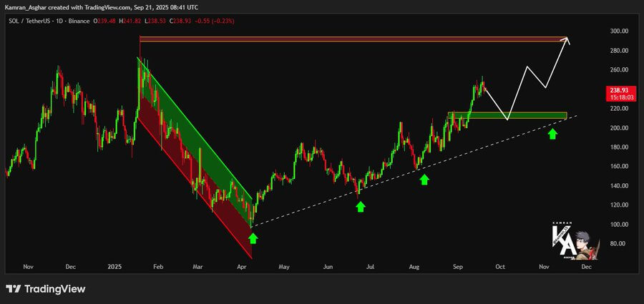Click the 2025 year label on time axis
This screenshot has height=304, width=644.
click(x=113, y=267)
